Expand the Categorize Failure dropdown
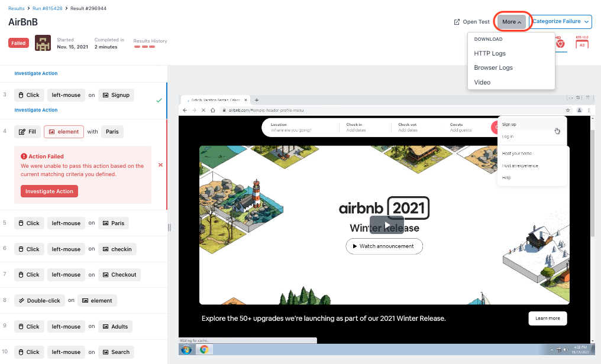 tap(560, 21)
